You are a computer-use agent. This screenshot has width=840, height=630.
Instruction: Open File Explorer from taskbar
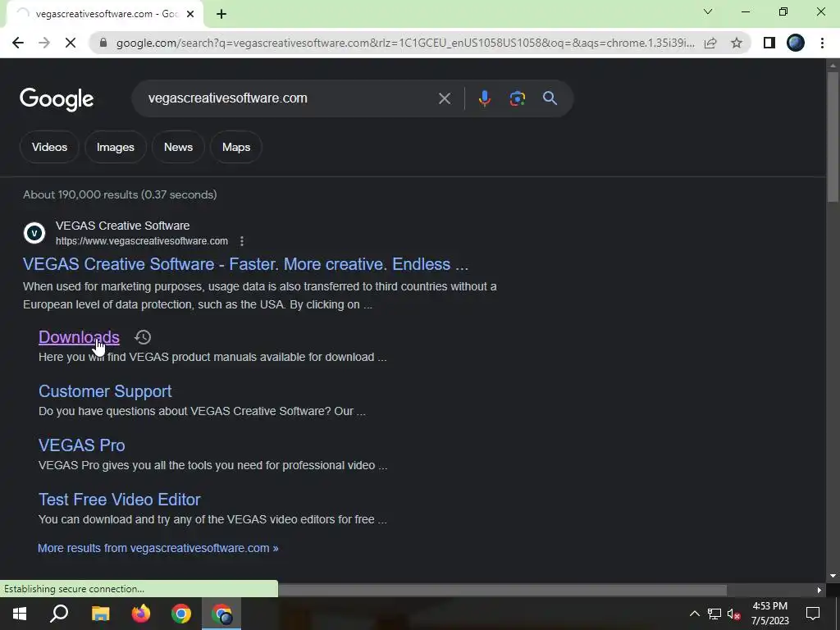(x=100, y=614)
